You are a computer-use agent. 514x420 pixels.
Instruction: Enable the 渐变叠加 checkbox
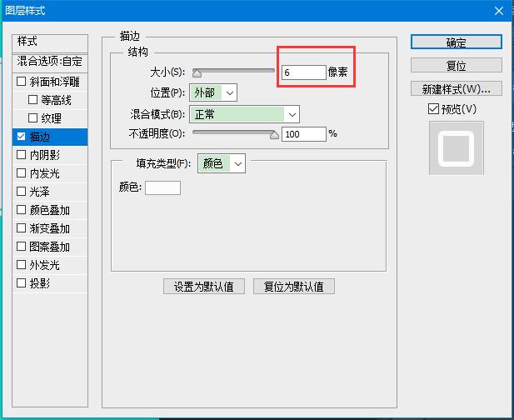tap(22, 228)
